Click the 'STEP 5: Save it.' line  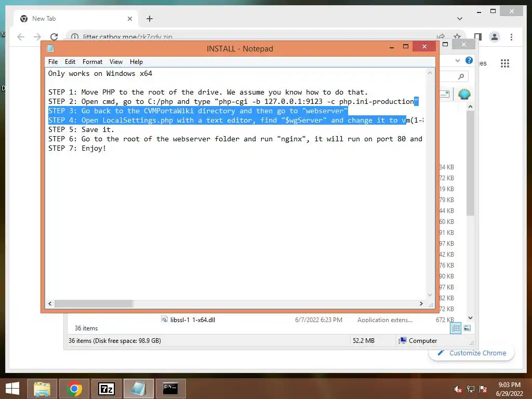click(x=81, y=129)
